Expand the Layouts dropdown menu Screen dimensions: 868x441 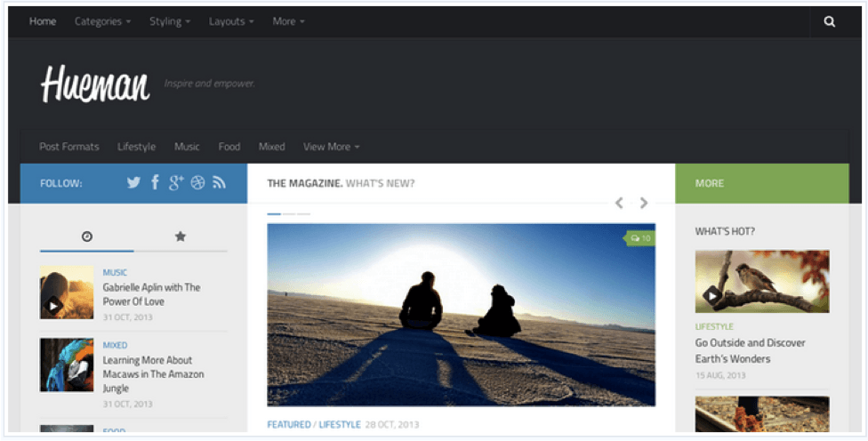pos(231,21)
